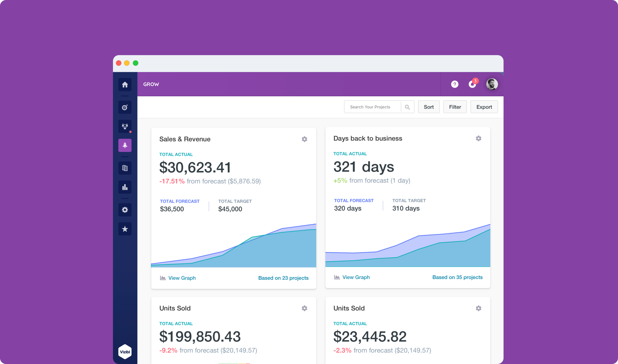
Task: Open the notifications bell with badge
Action: [472, 84]
